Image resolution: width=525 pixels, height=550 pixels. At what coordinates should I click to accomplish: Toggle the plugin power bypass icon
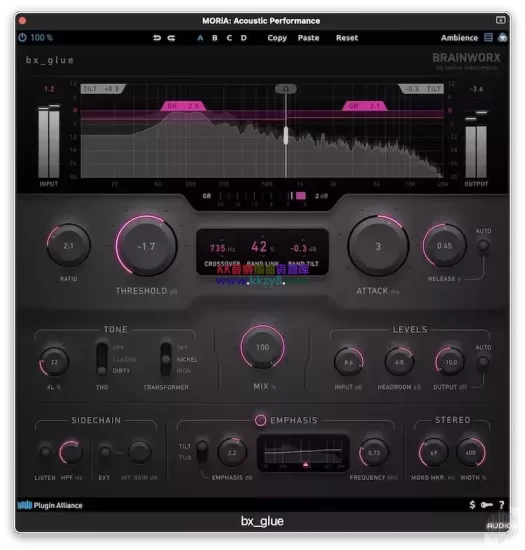point(22,37)
